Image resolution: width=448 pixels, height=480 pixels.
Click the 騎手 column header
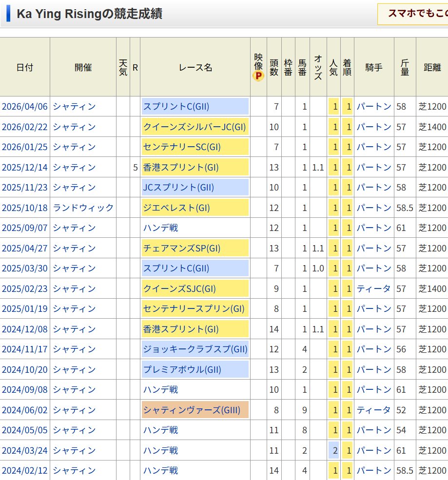374,67
